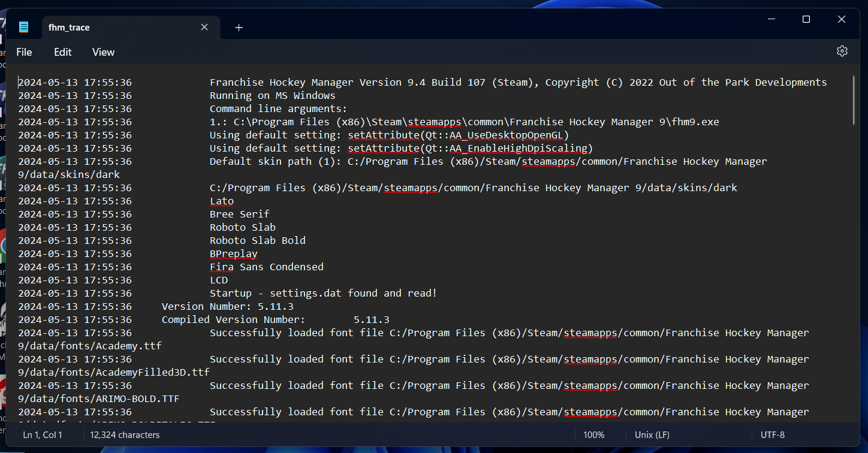Click the 'LCD' font line

click(219, 280)
